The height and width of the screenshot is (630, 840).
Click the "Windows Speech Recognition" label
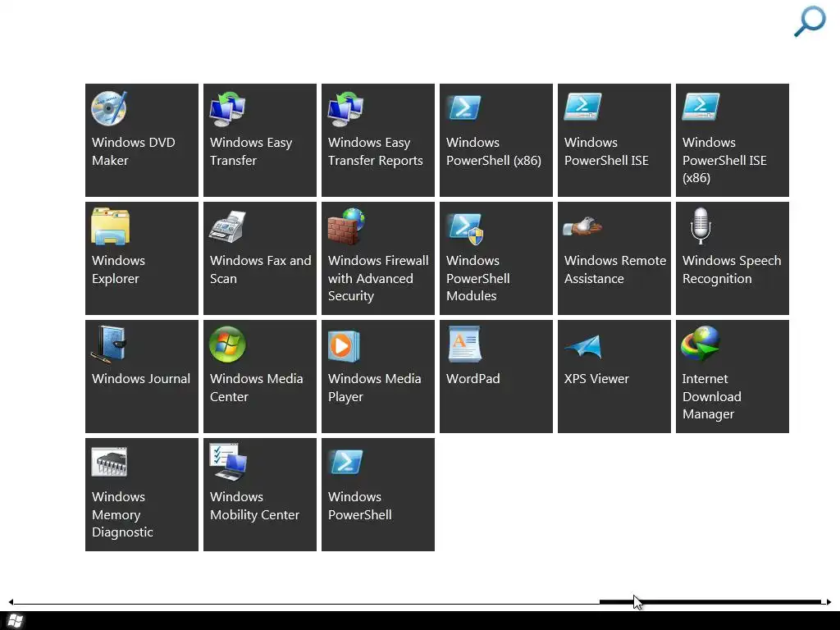pyautogui.click(x=732, y=269)
